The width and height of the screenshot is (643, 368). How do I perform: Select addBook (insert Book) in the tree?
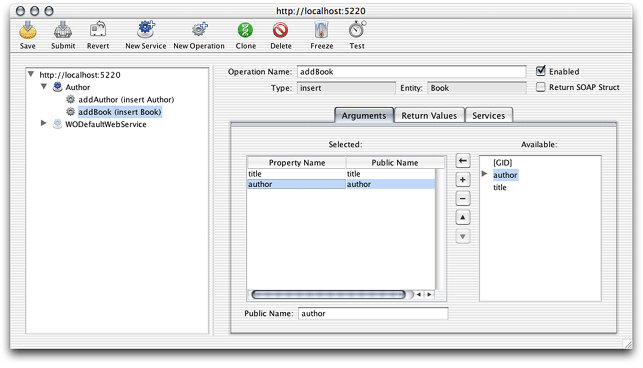point(120,112)
